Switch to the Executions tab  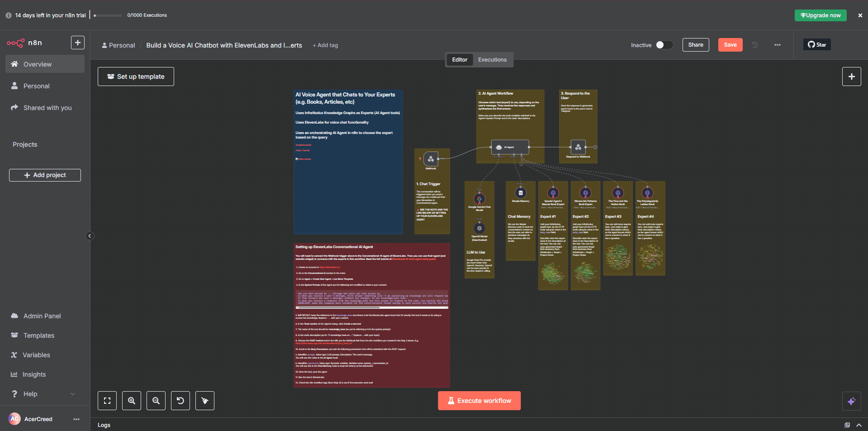(492, 60)
